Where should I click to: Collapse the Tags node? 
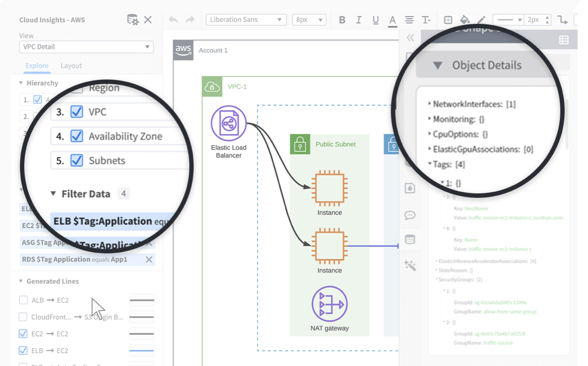tap(430, 164)
